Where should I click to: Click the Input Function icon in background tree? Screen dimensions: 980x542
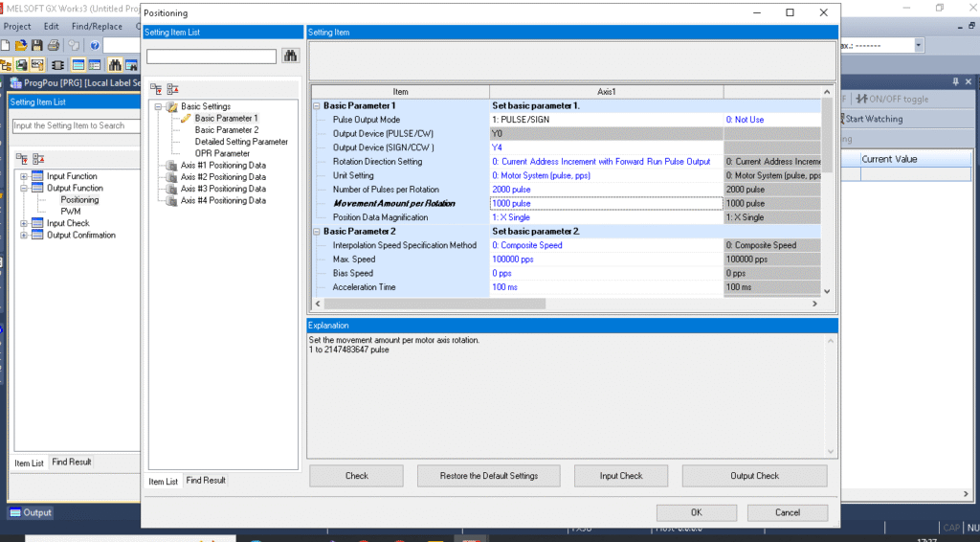tap(37, 176)
